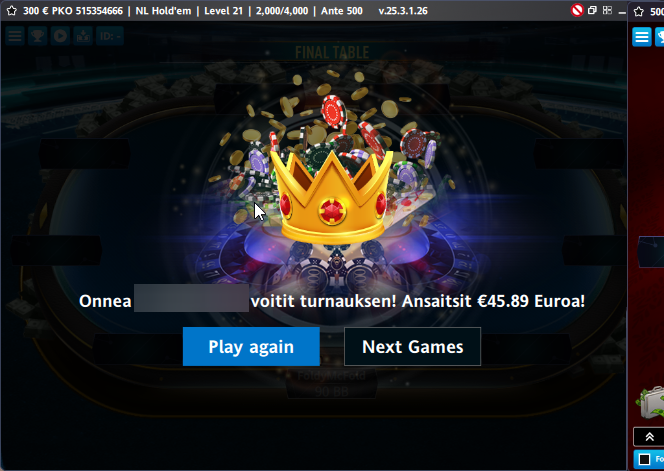Click the dimmed ID label button
The height and width of the screenshot is (471, 664).
coord(110,36)
